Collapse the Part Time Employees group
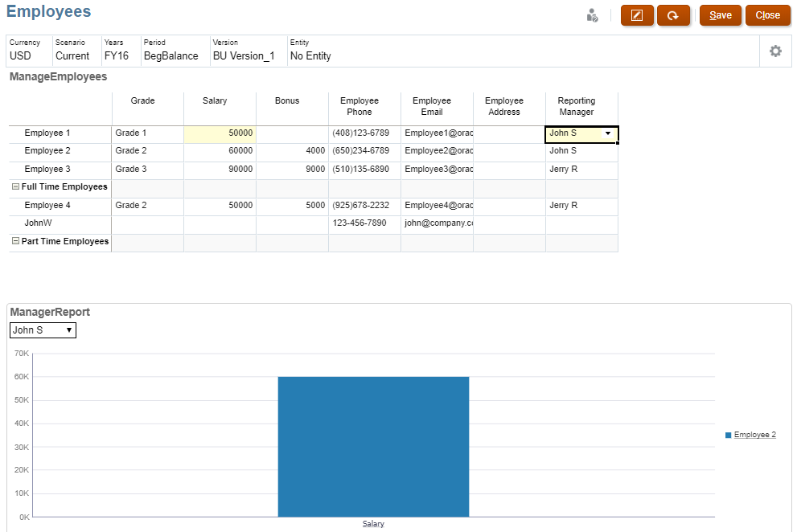The height and width of the screenshot is (532, 797). coord(14,241)
